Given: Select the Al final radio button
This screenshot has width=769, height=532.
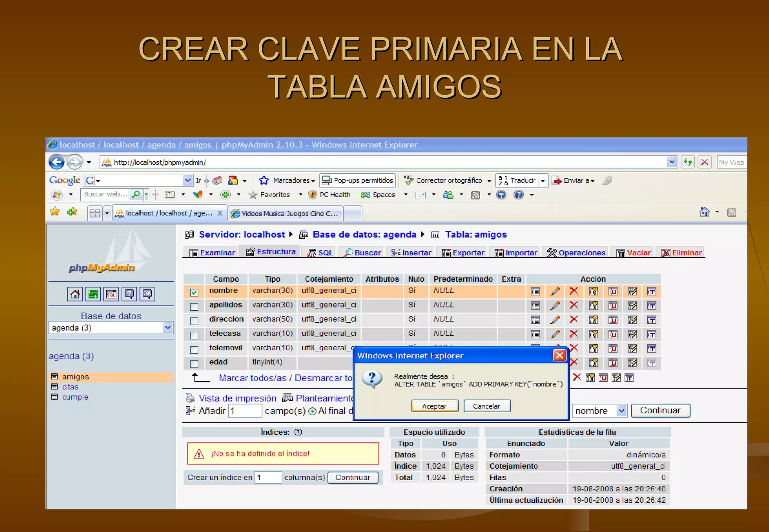Looking at the screenshot, I should pos(312,411).
